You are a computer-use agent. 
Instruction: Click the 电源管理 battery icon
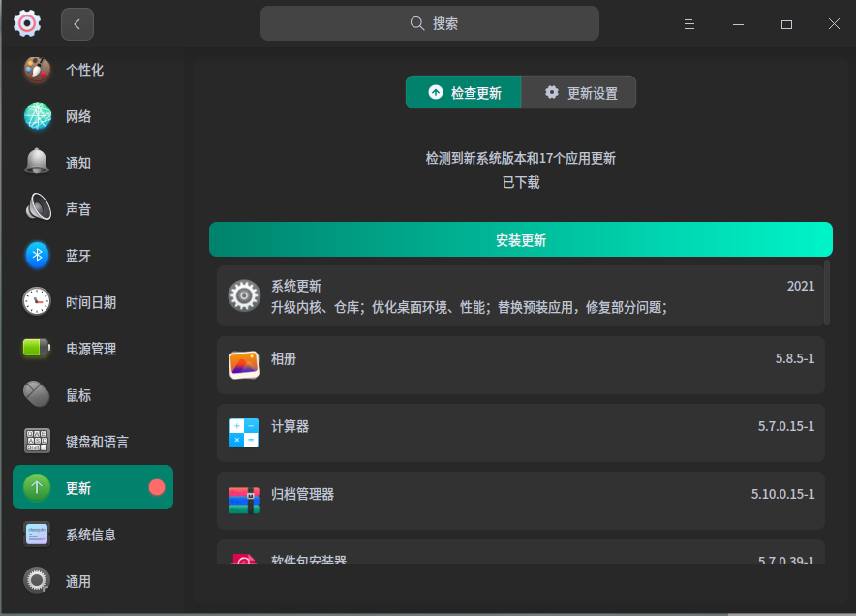point(37,348)
